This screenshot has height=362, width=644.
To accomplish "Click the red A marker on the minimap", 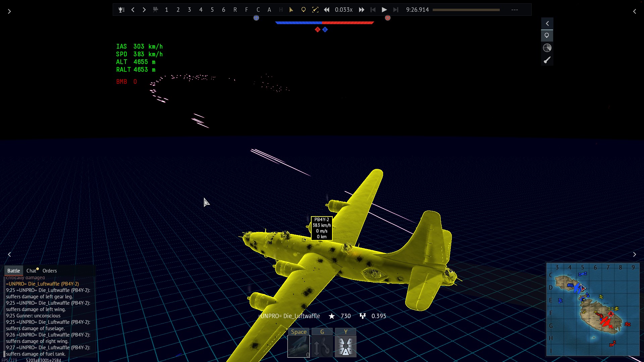I will pos(611,314).
